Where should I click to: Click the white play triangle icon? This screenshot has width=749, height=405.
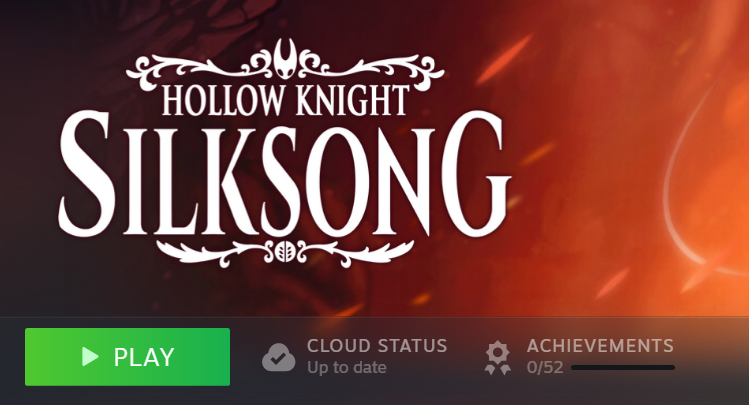point(90,357)
